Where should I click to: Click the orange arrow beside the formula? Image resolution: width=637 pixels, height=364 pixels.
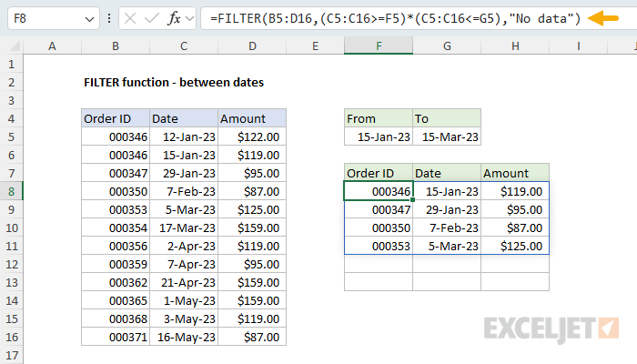click(602, 18)
